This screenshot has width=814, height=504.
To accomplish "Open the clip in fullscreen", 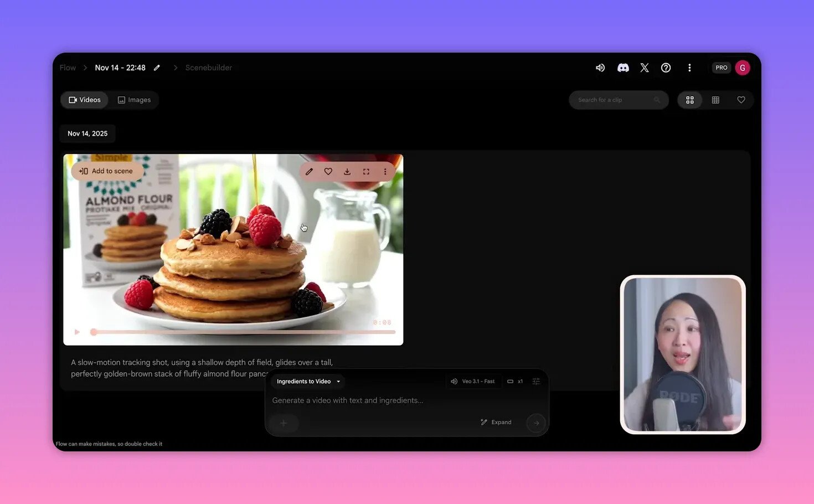I will click(366, 171).
